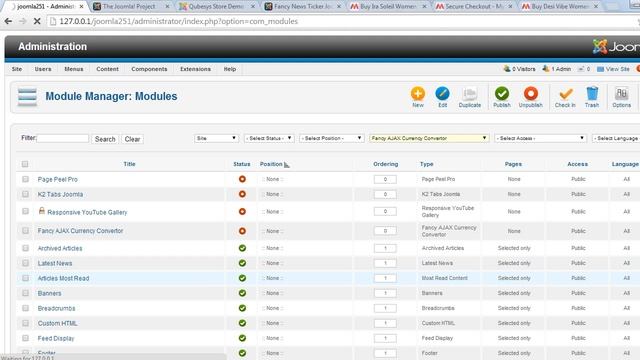Open the Select Language dropdown
640x360 pixels.
(x=616, y=138)
